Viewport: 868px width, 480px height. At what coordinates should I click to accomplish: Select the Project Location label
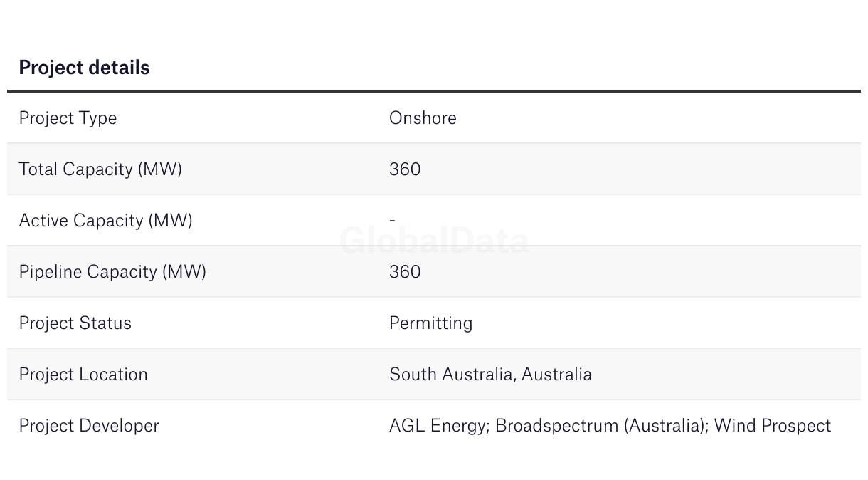[83, 375]
